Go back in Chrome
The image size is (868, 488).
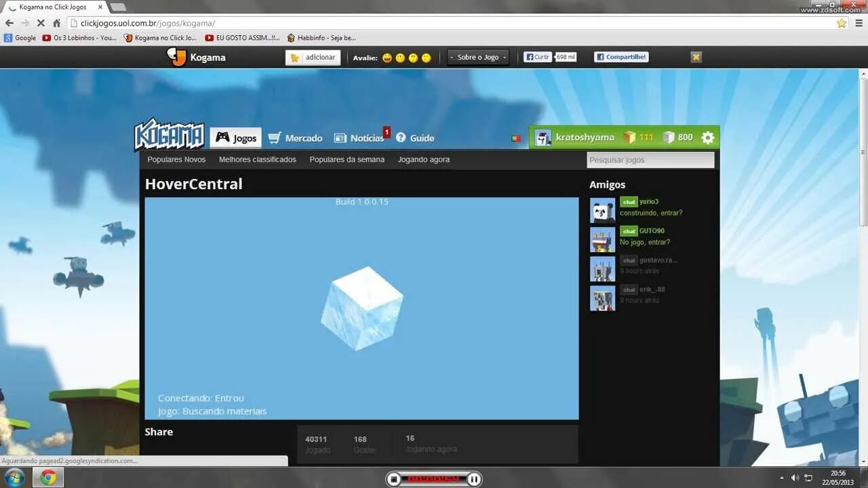coord(9,23)
